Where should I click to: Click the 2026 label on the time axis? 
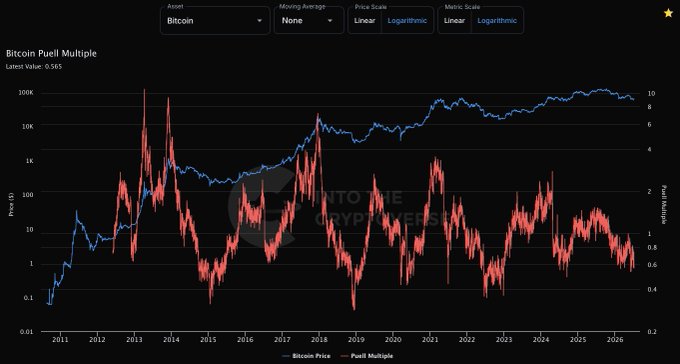(614, 340)
